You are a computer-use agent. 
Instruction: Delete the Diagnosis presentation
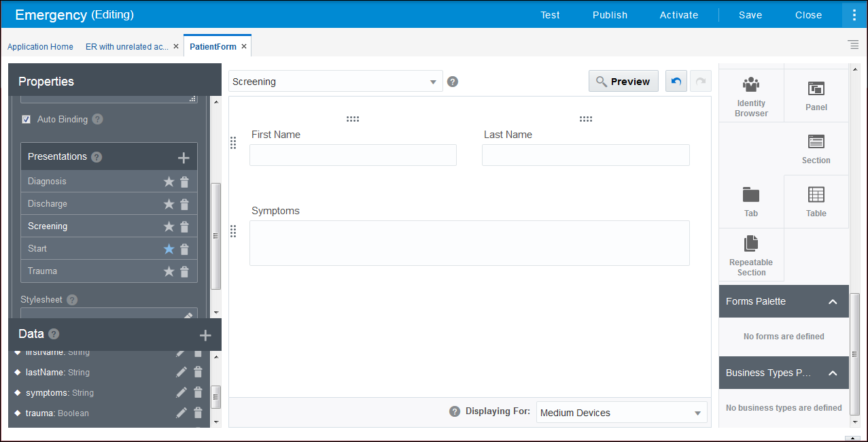click(x=184, y=182)
